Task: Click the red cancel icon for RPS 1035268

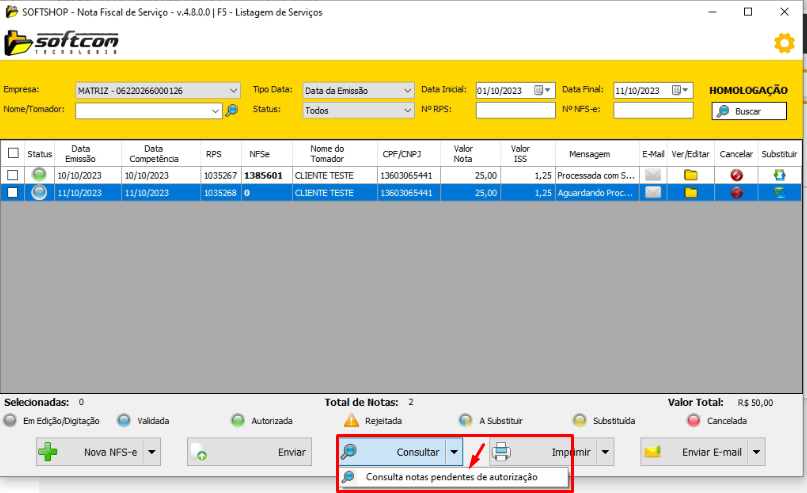Action: [x=736, y=192]
